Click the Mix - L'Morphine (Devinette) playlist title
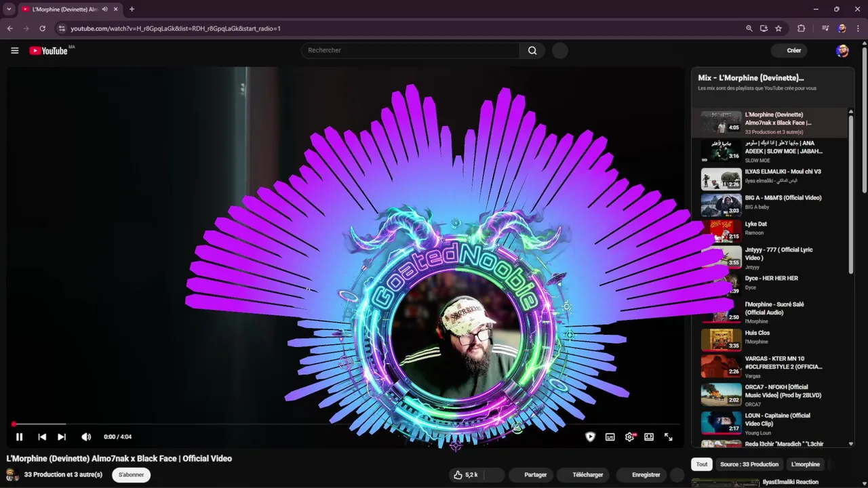Viewport: 868px width, 488px height. (x=751, y=78)
